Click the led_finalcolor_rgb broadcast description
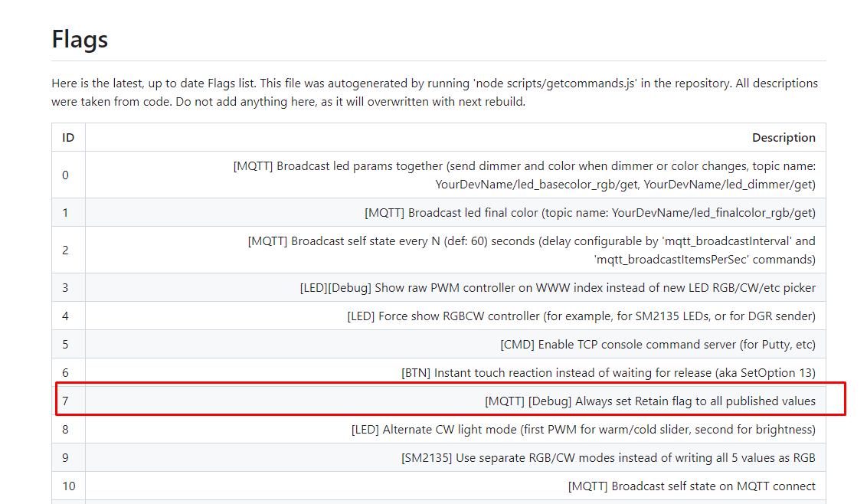Viewport: 867px width, 504px height. pos(590,213)
